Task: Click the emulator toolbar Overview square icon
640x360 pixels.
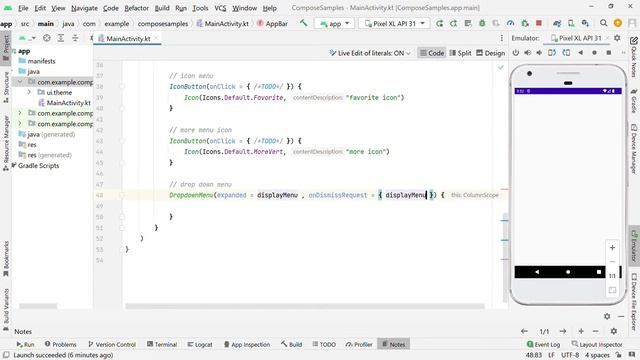Action: pyautogui.click(x=609, y=53)
